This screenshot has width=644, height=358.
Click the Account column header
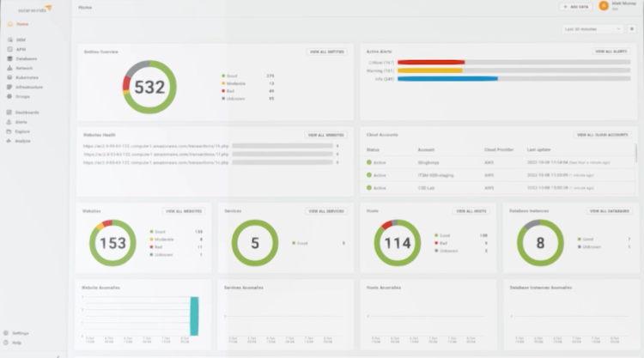coord(426,150)
